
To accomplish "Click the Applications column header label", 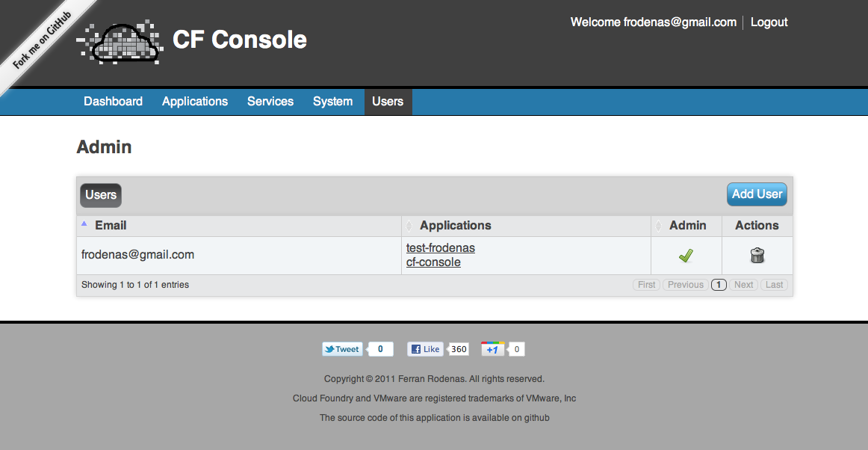I will (x=456, y=226).
